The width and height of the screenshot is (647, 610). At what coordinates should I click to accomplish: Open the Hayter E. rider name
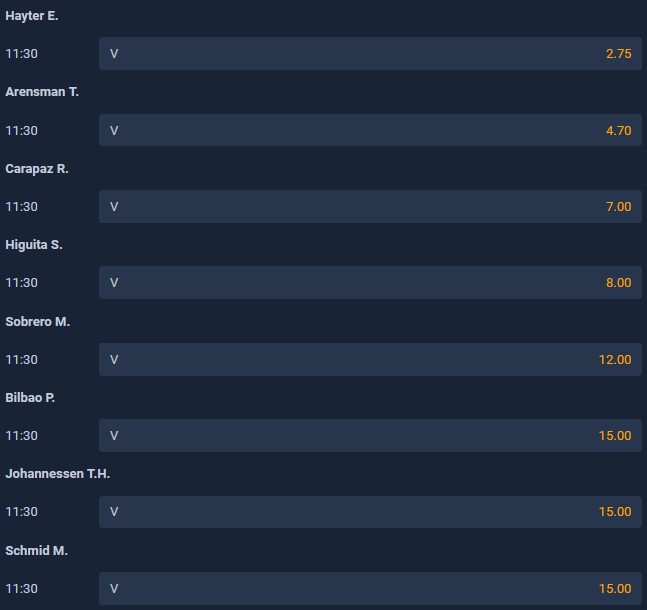point(32,16)
